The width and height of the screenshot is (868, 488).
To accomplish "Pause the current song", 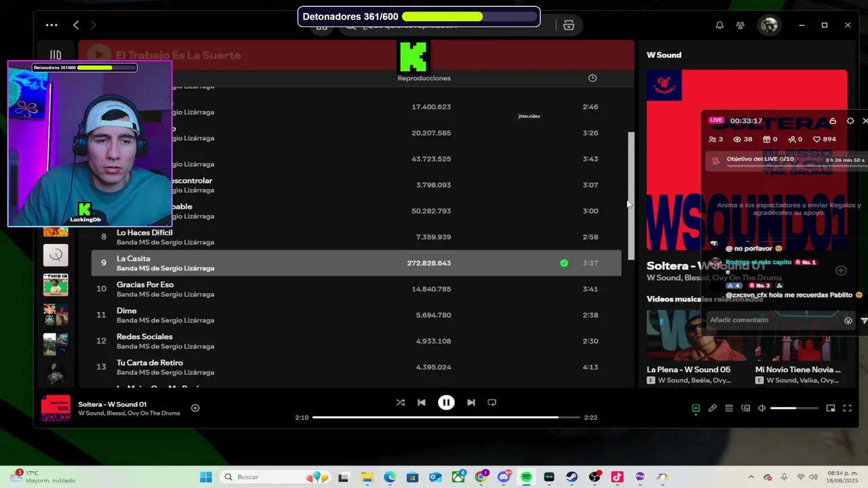I will [x=446, y=403].
